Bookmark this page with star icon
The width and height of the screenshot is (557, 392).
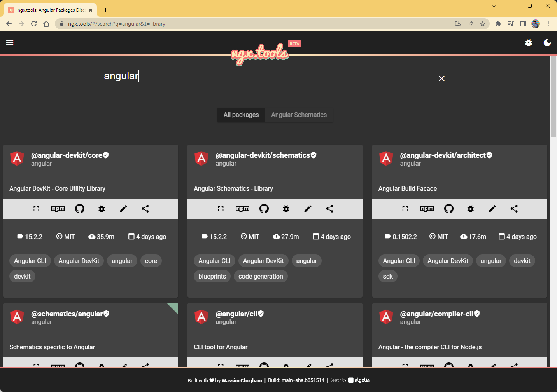(483, 24)
